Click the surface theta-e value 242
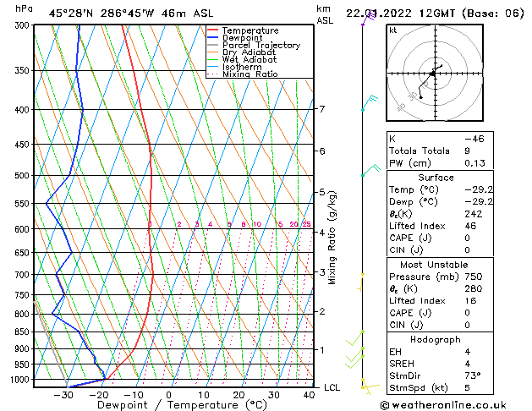Image resolution: width=532 pixels, height=411 pixels. (x=474, y=214)
